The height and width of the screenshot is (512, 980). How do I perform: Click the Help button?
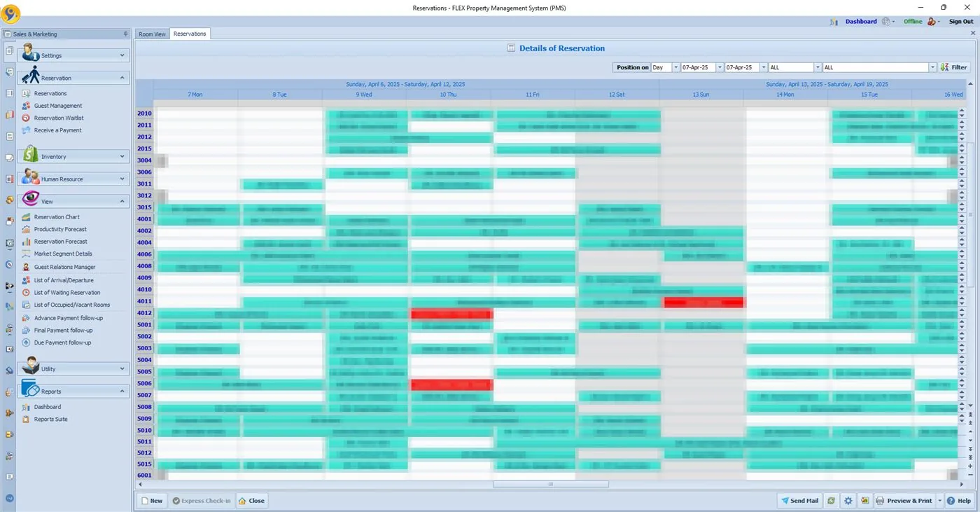click(959, 501)
